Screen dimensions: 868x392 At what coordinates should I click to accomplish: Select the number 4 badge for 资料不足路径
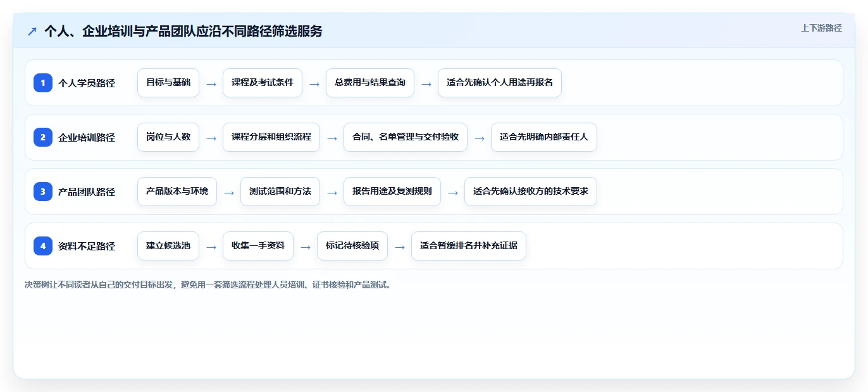(43, 246)
